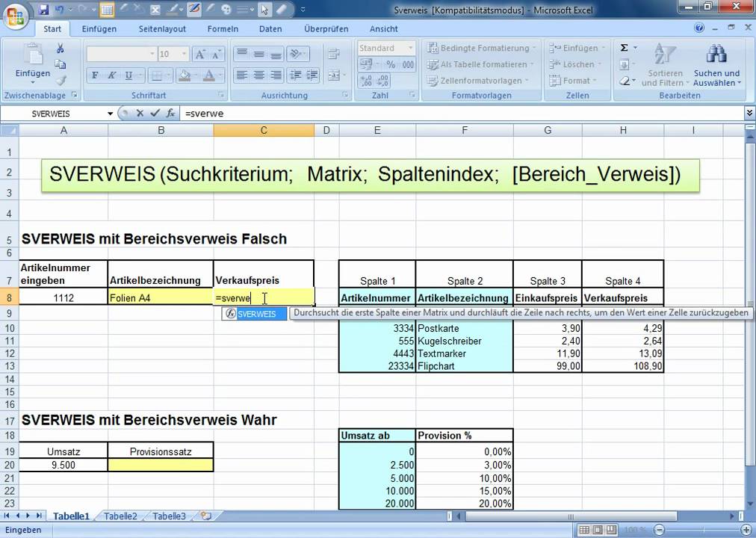
Task: Expand the formula bar
Action: (749, 114)
